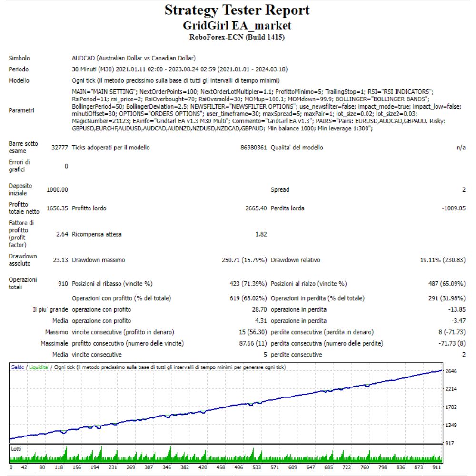Click the Saldc legend label on chart

(19, 367)
